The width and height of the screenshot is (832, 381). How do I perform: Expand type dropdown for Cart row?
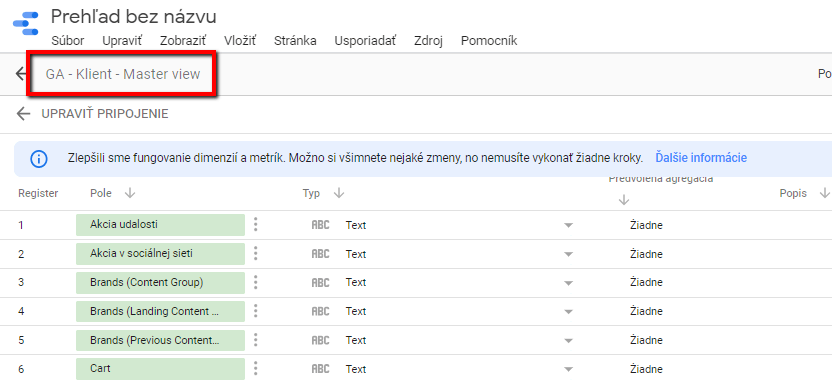[568, 370]
